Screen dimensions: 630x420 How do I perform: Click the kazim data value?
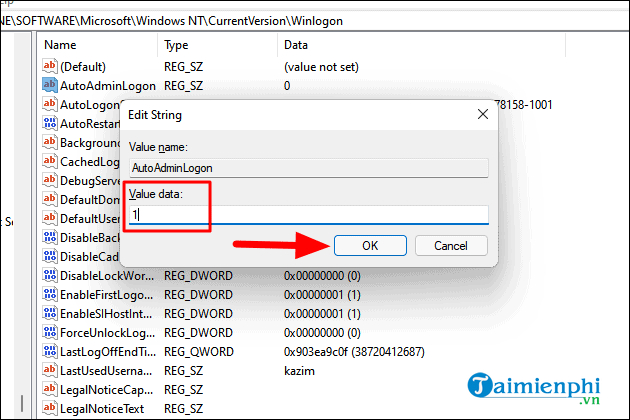tap(299, 371)
